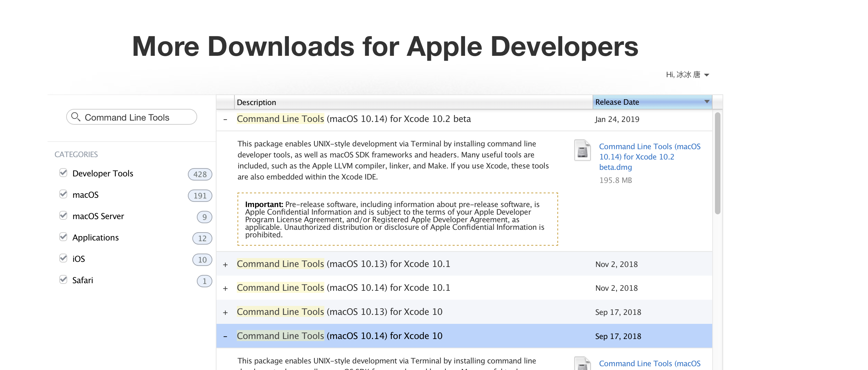Click the Description column header
868x370 pixels.
pos(256,102)
